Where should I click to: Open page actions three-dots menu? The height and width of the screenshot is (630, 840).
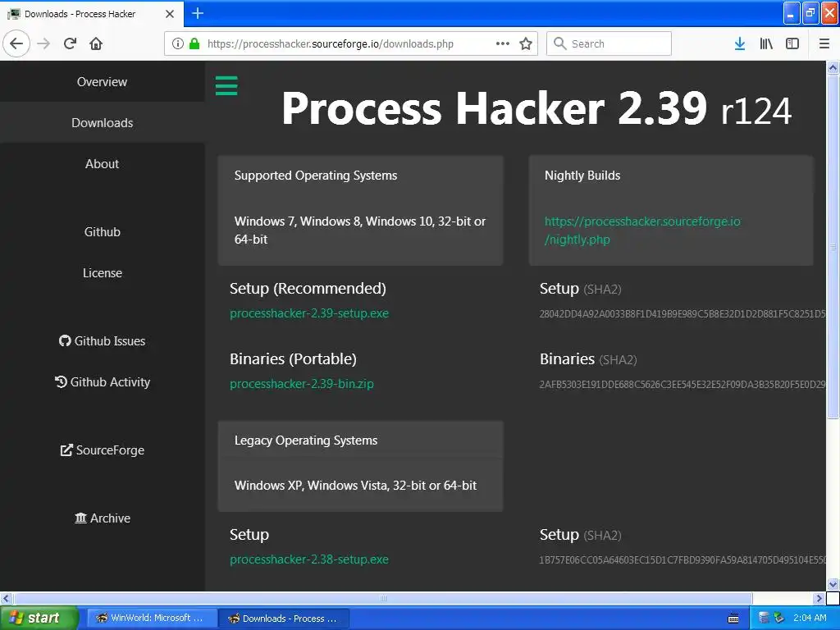pos(503,43)
